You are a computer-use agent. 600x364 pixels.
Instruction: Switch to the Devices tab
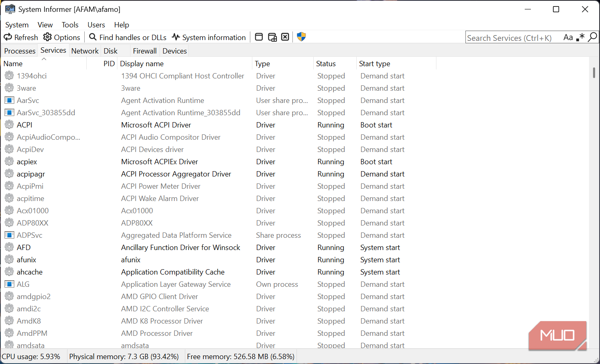pos(175,51)
